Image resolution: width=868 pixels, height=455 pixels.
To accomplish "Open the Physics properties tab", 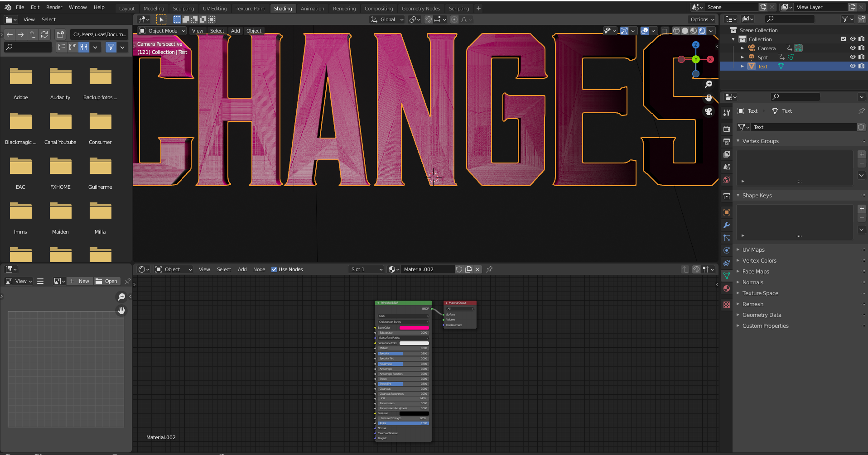I will tap(727, 250).
